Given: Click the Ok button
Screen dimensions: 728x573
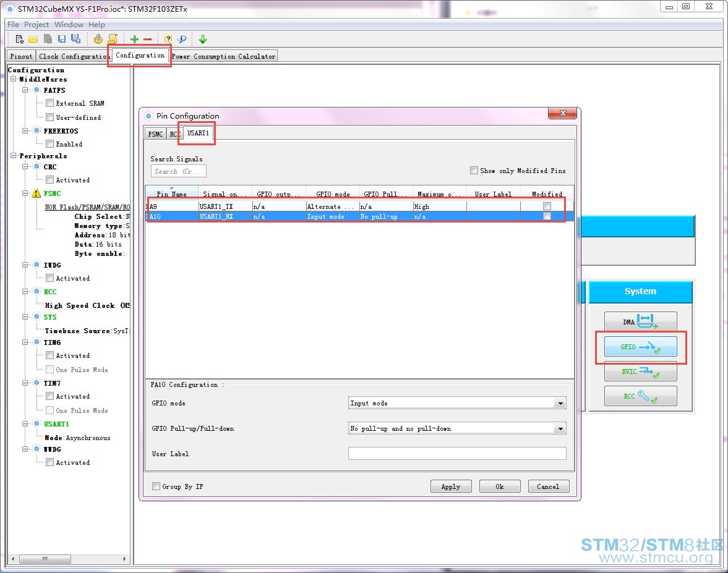Looking at the screenshot, I should 500,486.
